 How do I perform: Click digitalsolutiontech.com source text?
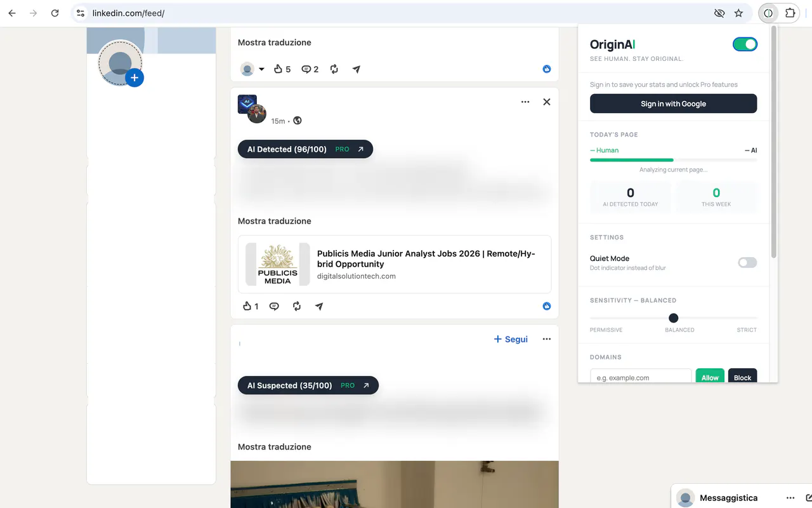click(357, 276)
